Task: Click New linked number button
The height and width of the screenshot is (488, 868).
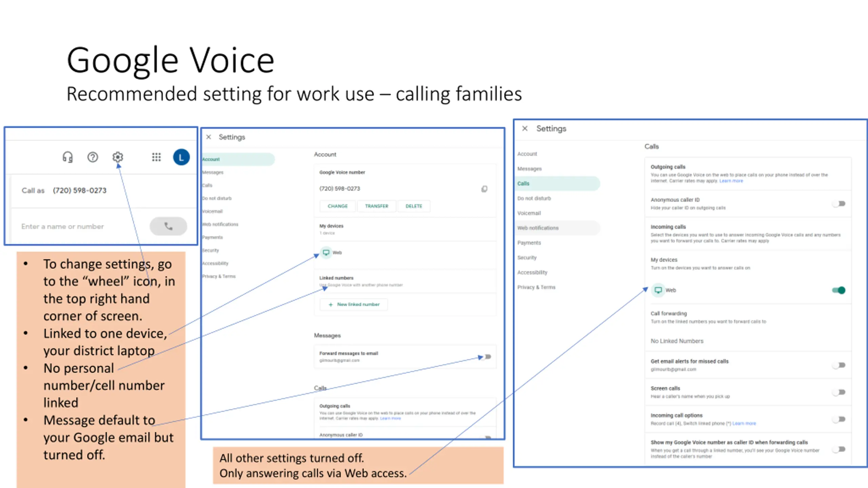Action: pyautogui.click(x=354, y=304)
